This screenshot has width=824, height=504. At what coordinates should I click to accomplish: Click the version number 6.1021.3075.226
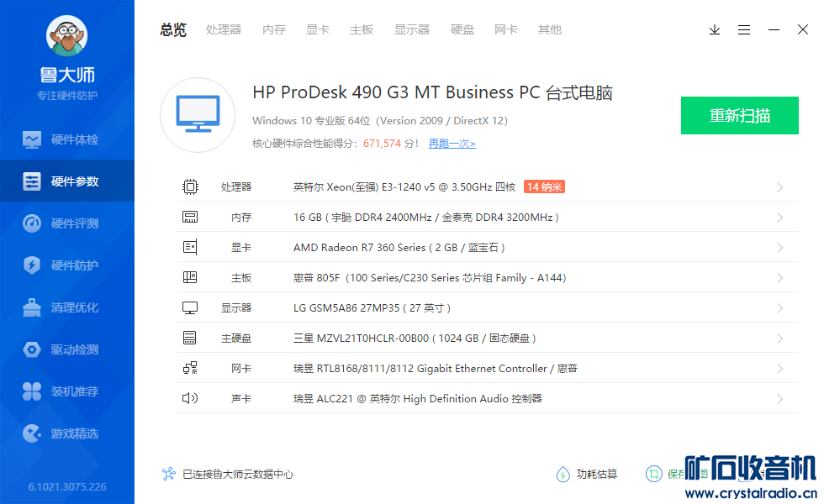[67, 486]
